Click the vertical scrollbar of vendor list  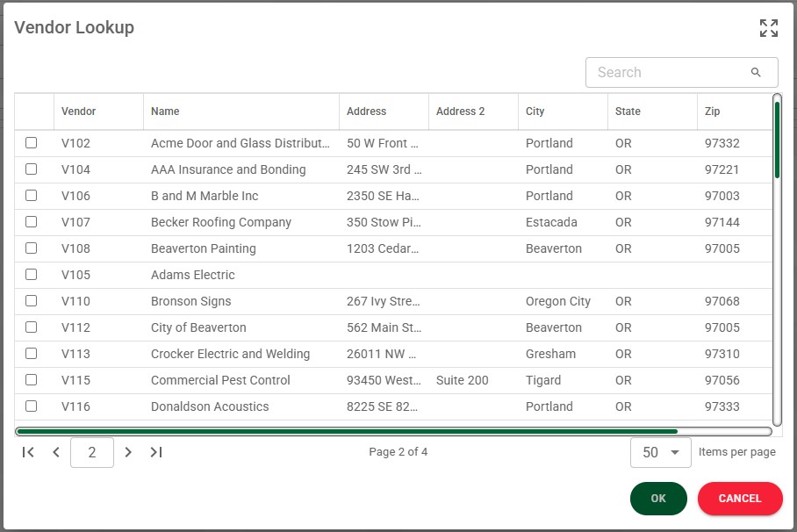pos(777,140)
